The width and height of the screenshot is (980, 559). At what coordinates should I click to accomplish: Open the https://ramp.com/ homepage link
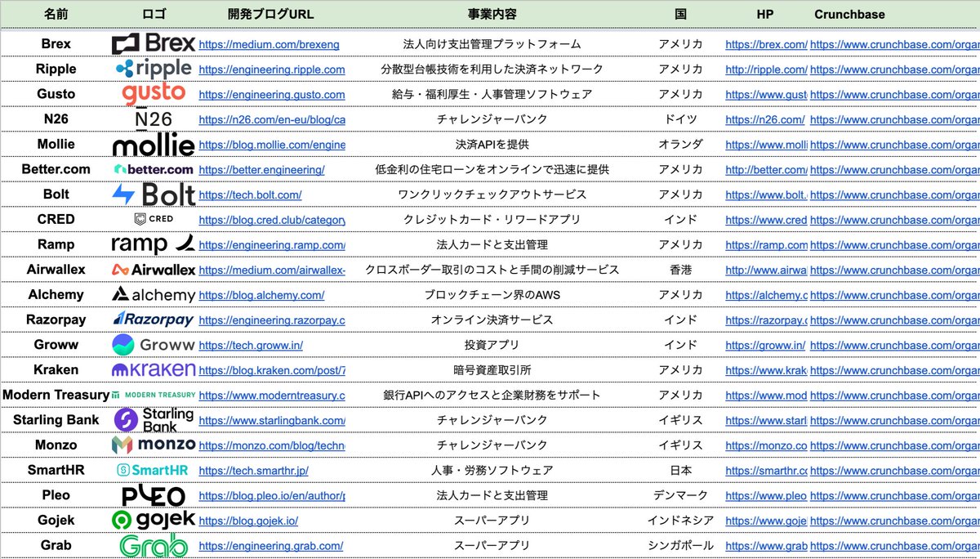[x=766, y=245]
